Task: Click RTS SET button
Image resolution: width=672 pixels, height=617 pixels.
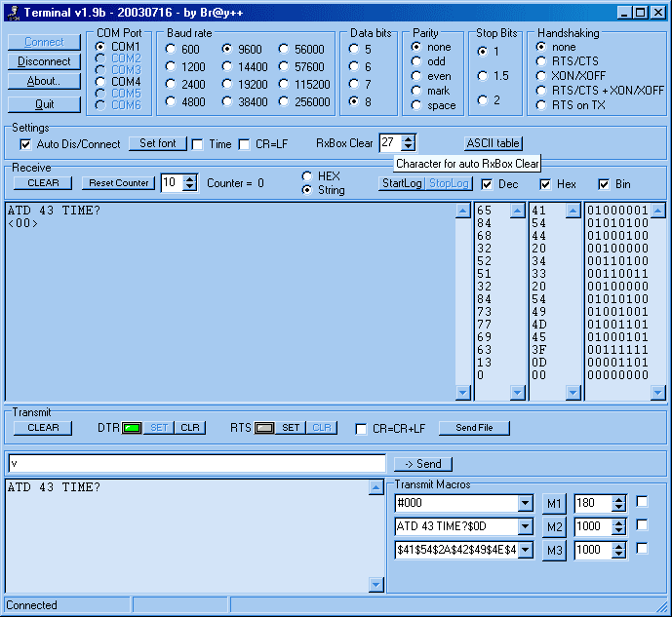Action: tap(291, 428)
